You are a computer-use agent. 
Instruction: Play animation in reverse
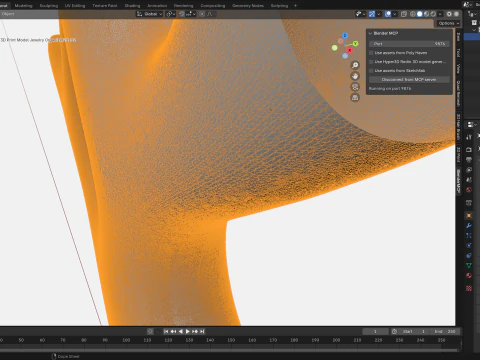181,331
